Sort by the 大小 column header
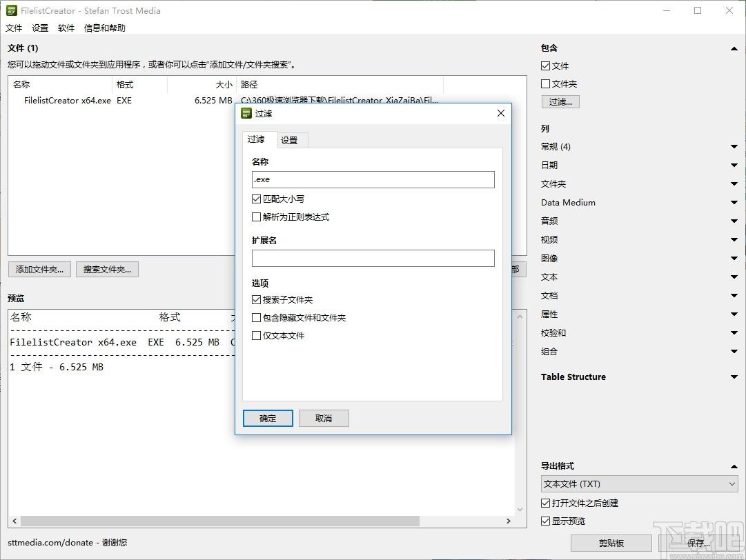The image size is (746, 560). click(202, 85)
